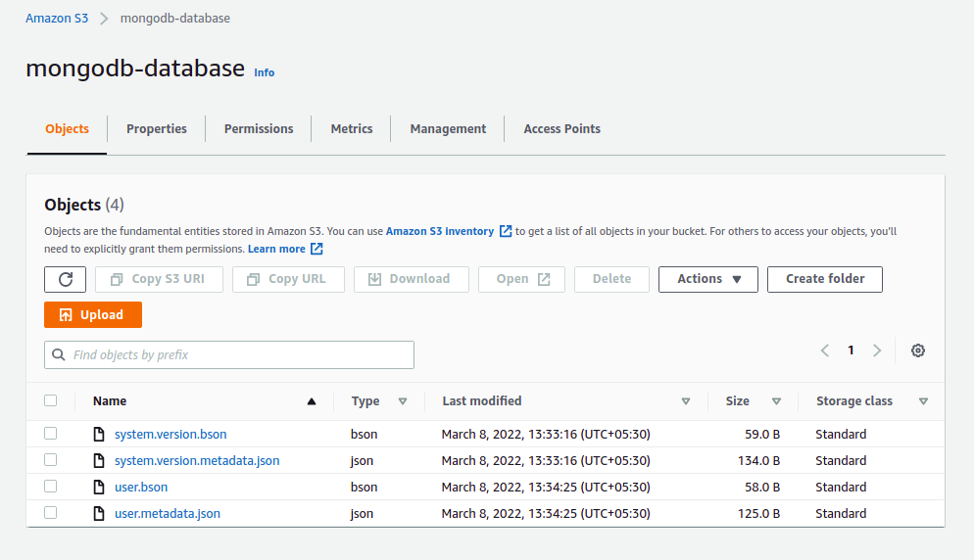Tick the user.bson row checkbox
Viewport: 974px width, 560px height.
click(x=50, y=487)
